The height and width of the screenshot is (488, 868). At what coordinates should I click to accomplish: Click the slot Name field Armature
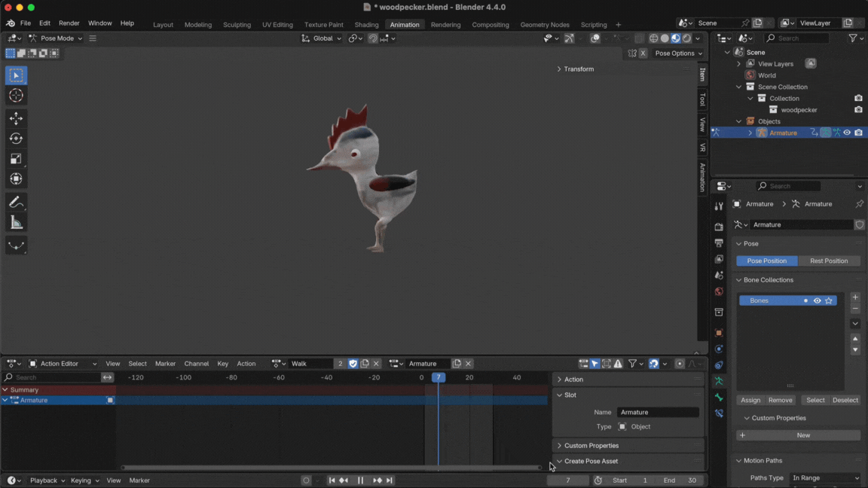(x=658, y=412)
